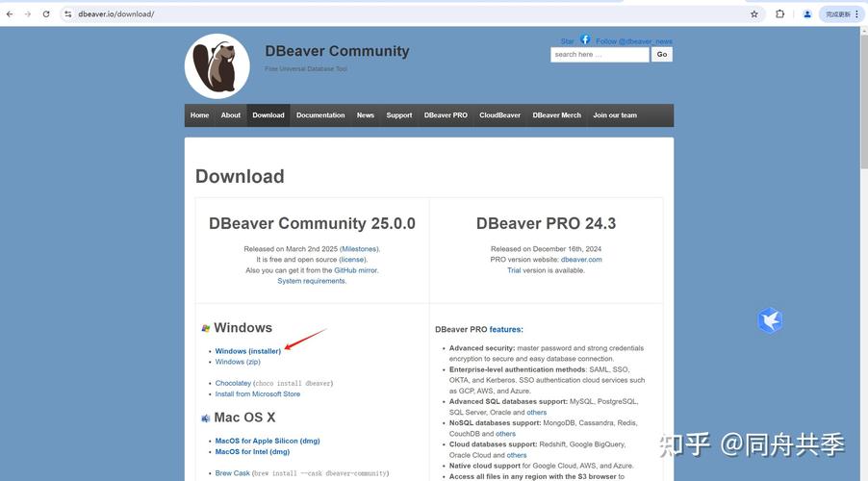The height and width of the screenshot is (481, 868).
Task: Bookmark this page with star icon
Action: coord(754,14)
